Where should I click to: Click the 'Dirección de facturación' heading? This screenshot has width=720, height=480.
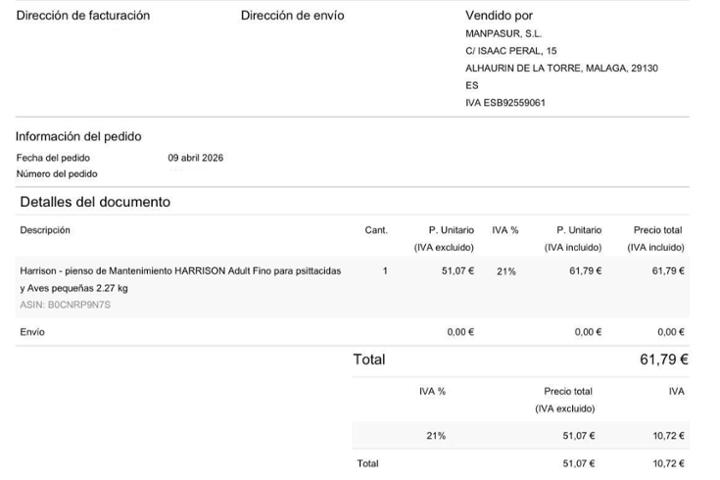pyautogui.click(x=83, y=16)
